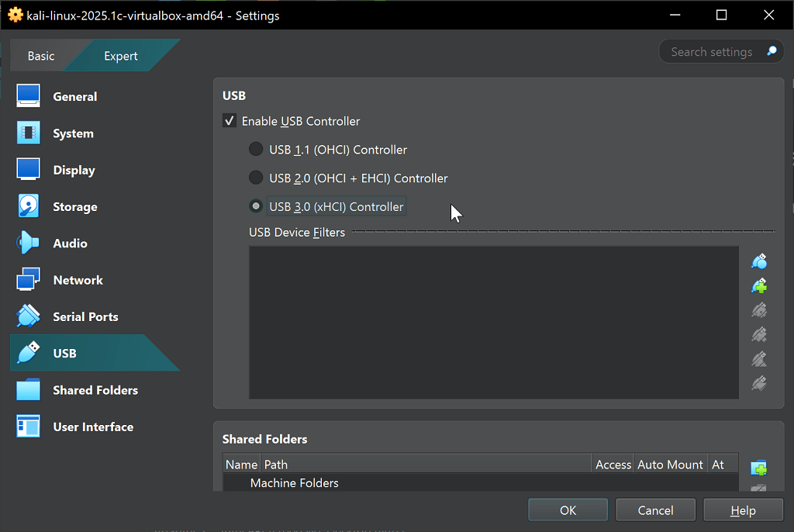Image resolution: width=794 pixels, height=532 pixels.
Task: Minimize the Settings window
Action: (x=675, y=16)
